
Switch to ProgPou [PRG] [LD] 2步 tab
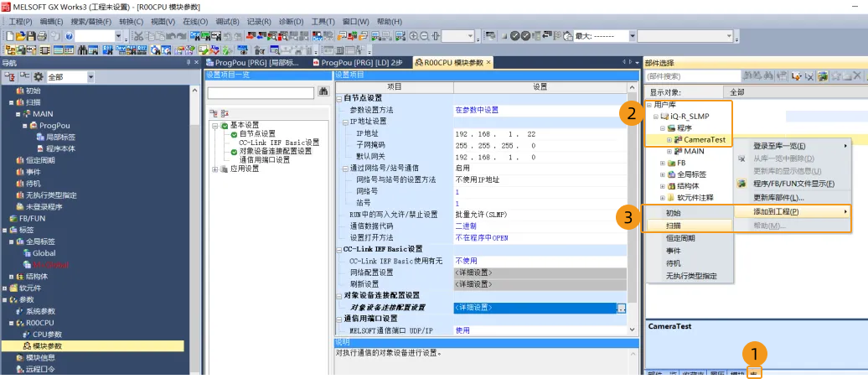point(358,63)
